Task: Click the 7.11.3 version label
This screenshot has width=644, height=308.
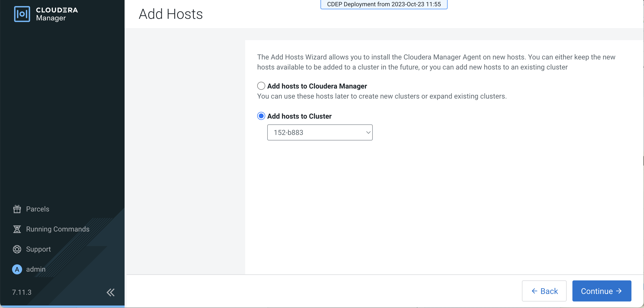Action: (22, 292)
